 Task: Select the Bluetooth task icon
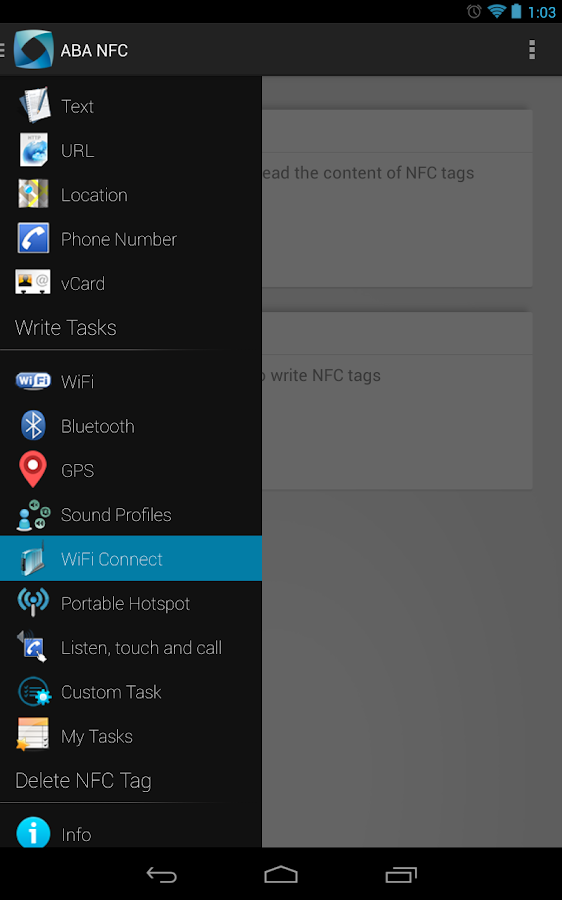33,425
